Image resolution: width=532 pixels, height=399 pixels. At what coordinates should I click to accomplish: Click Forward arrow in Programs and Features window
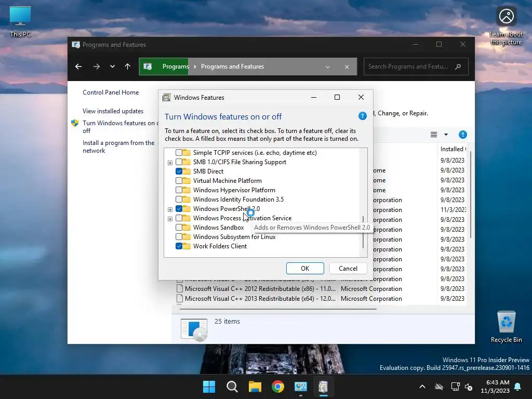(x=96, y=66)
